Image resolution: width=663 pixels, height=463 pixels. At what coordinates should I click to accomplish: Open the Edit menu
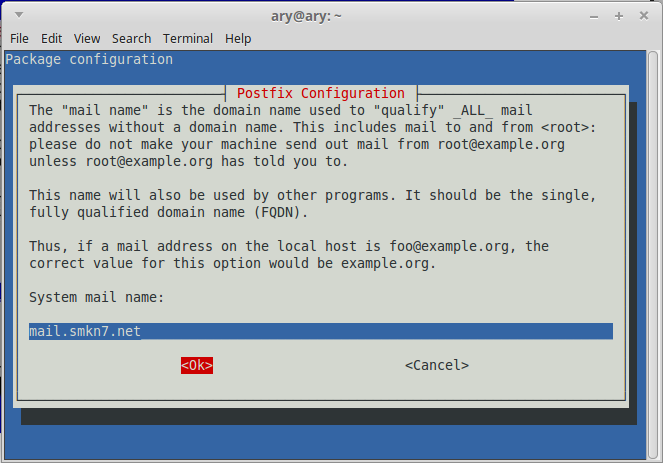pos(51,38)
